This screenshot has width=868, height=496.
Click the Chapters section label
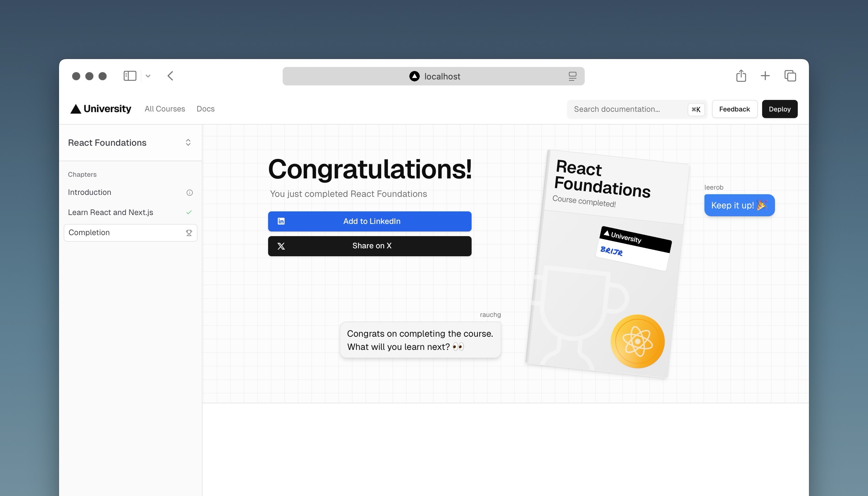82,174
